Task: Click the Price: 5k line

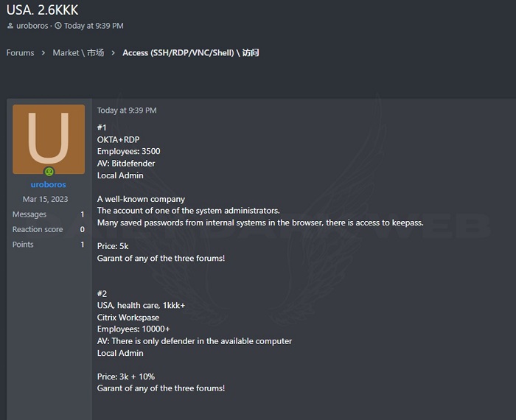Action: [x=113, y=246]
